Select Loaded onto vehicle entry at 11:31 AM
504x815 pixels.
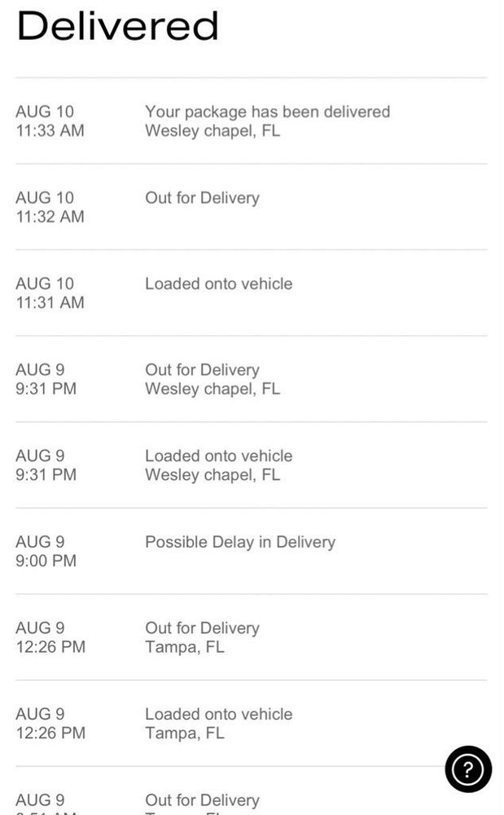(218, 284)
